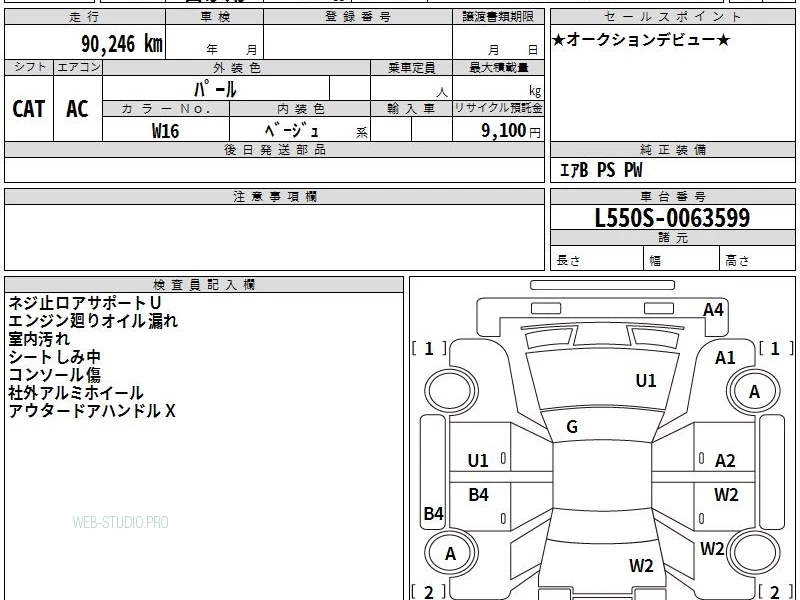This screenshot has height=600, width=800.
Task: Select the 純正装備 header
Action: [x=672, y=149]
